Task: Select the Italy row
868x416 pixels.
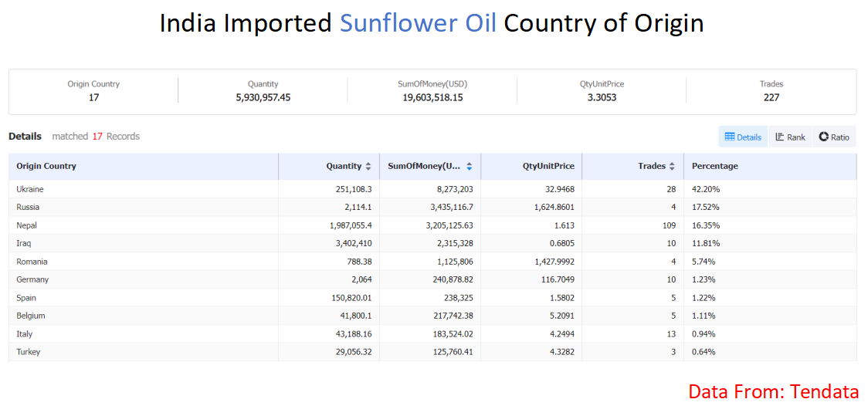Action: pyautogui.click(x=433, y=333)
